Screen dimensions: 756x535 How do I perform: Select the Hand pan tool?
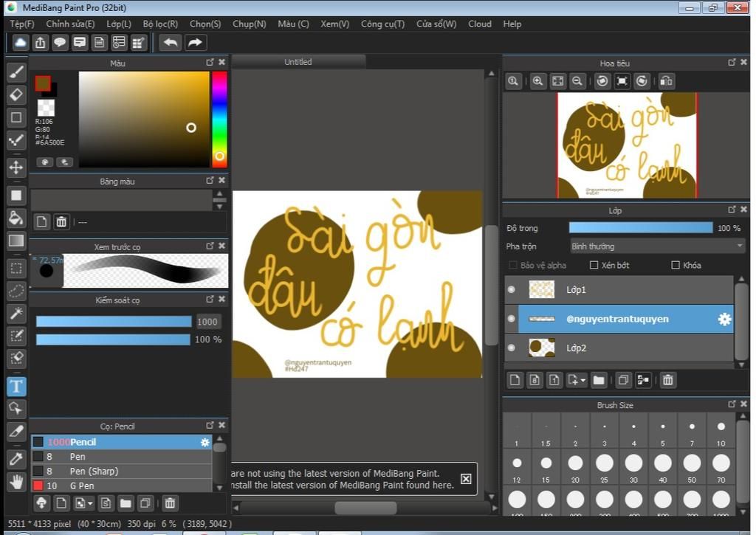16,481
